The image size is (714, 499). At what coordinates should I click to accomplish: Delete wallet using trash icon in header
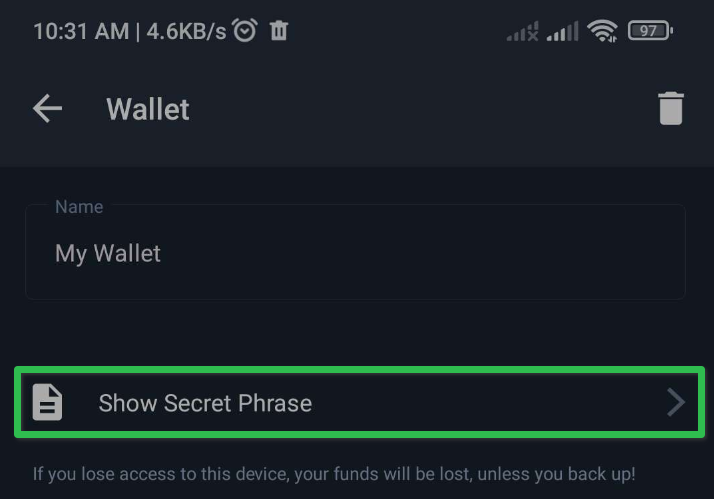(x=671, y=108)
